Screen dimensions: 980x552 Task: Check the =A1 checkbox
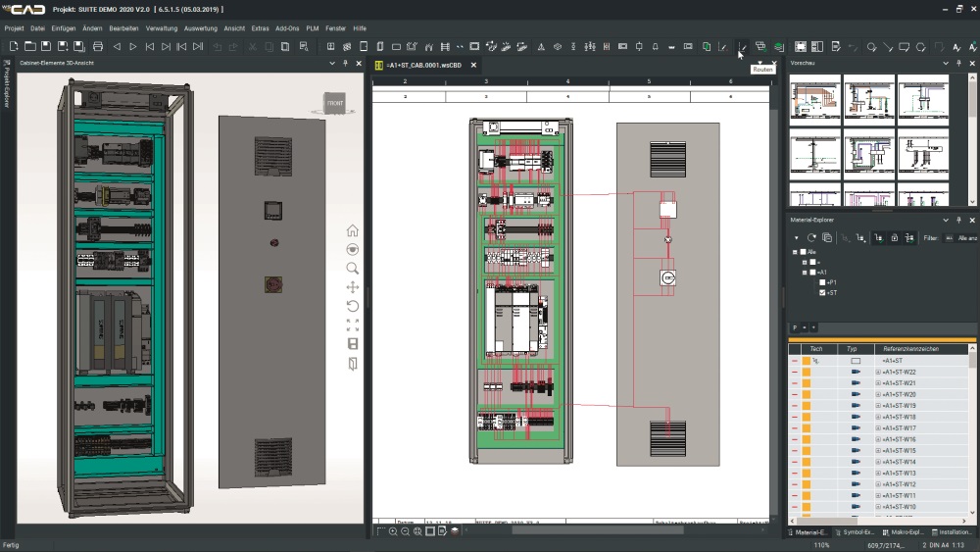tap(812, 272)
